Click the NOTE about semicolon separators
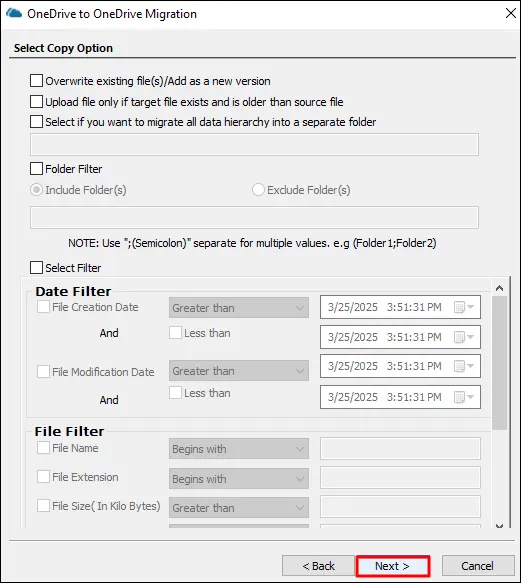521x583 pixels. pyautogui.click(x=252, y=243)
